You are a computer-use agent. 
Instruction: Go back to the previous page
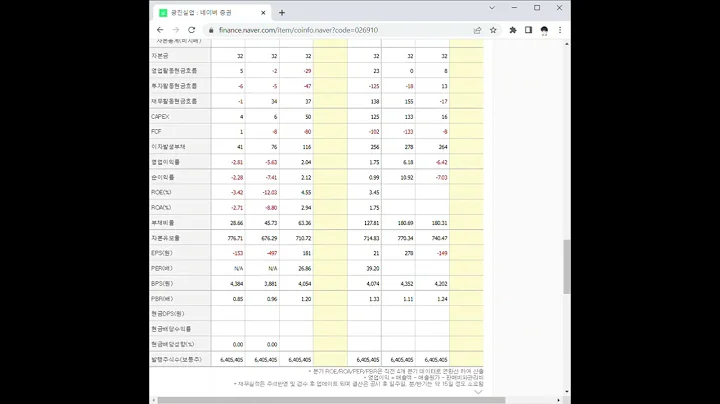click(160, 30)
